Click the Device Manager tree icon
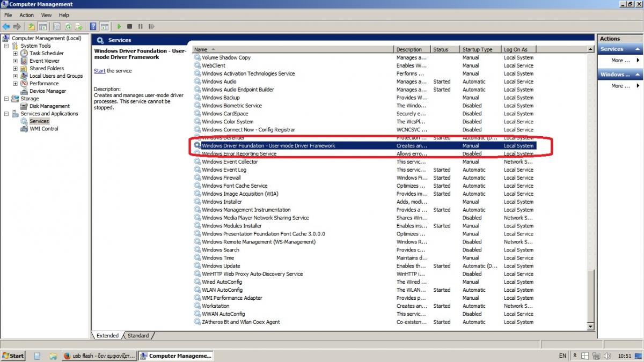This screenshot has width=644, height=362. (x=24, y=91)
